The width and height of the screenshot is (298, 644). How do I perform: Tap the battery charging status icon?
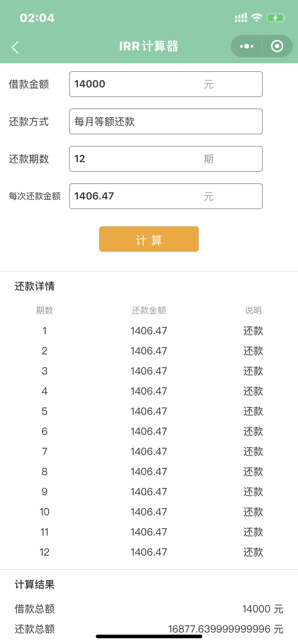point(276,18)
